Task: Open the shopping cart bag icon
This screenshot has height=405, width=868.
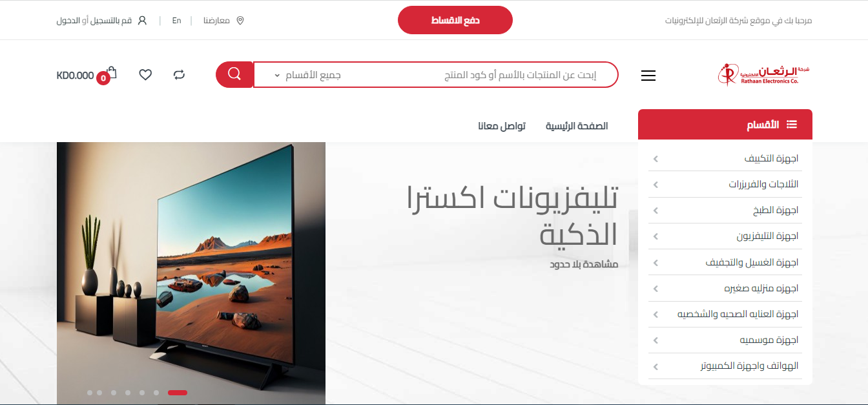Action: [110, 74]
